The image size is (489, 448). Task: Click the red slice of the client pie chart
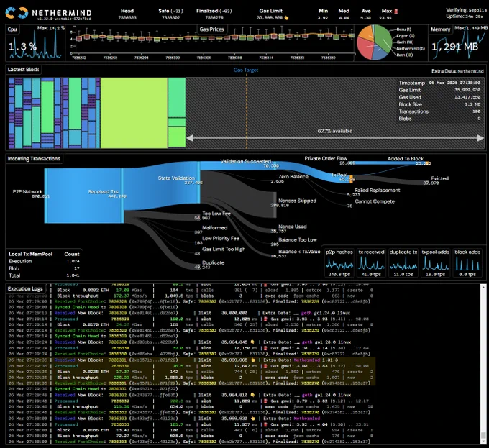pyautogui.click(x=364, y=49)
